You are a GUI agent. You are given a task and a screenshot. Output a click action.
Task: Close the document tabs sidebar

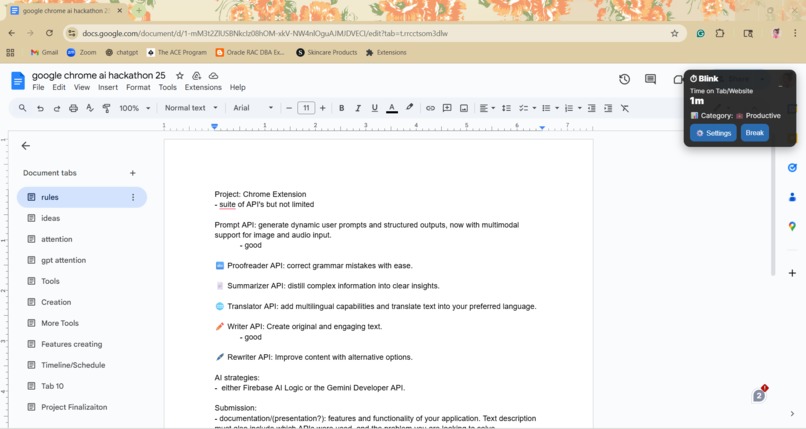(x=26, y=146)
